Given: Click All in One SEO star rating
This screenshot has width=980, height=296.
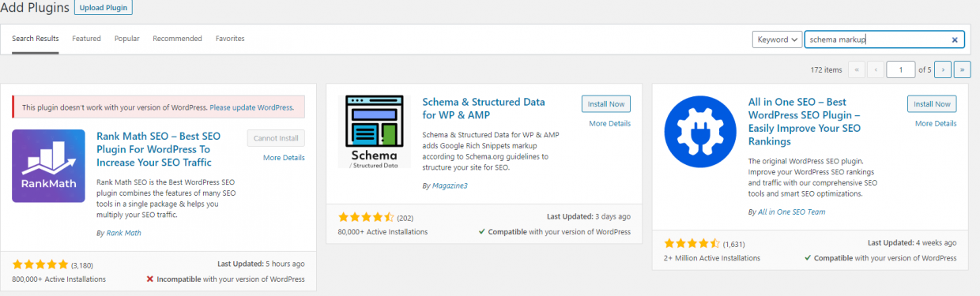Looking at the screenshot, I should tap(692, 243).
